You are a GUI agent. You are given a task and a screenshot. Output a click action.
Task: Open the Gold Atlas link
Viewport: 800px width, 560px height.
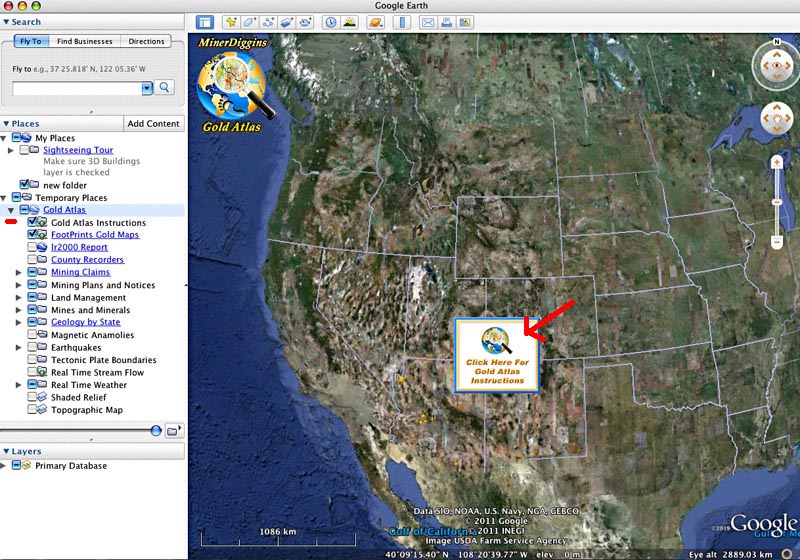64,210
